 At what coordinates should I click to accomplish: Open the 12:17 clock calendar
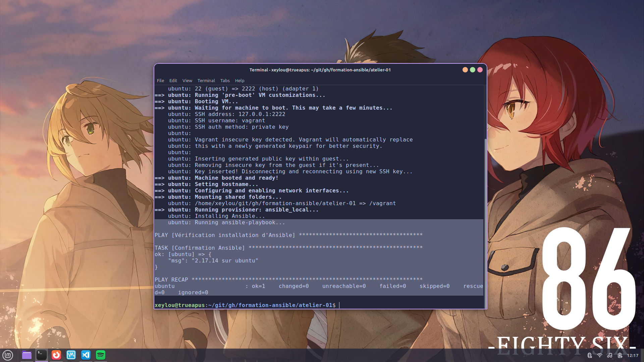(x=633, y=355)
